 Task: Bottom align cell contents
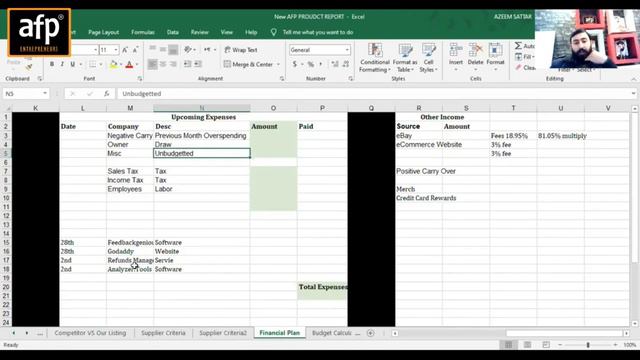173,49
